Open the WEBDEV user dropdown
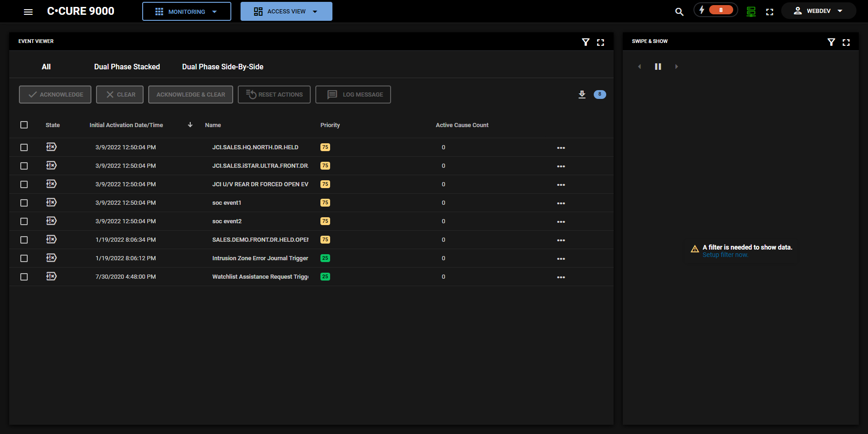Viewport: 868px width, 434px height. (818, 10)
